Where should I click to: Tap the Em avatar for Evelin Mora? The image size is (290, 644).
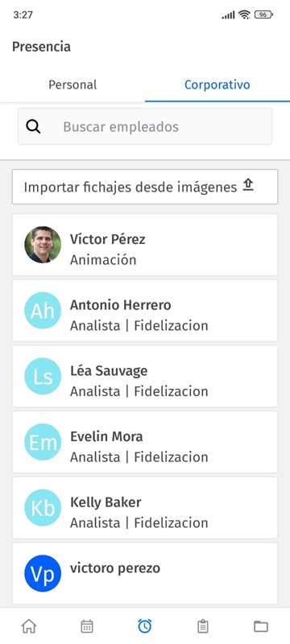point(43,442)
